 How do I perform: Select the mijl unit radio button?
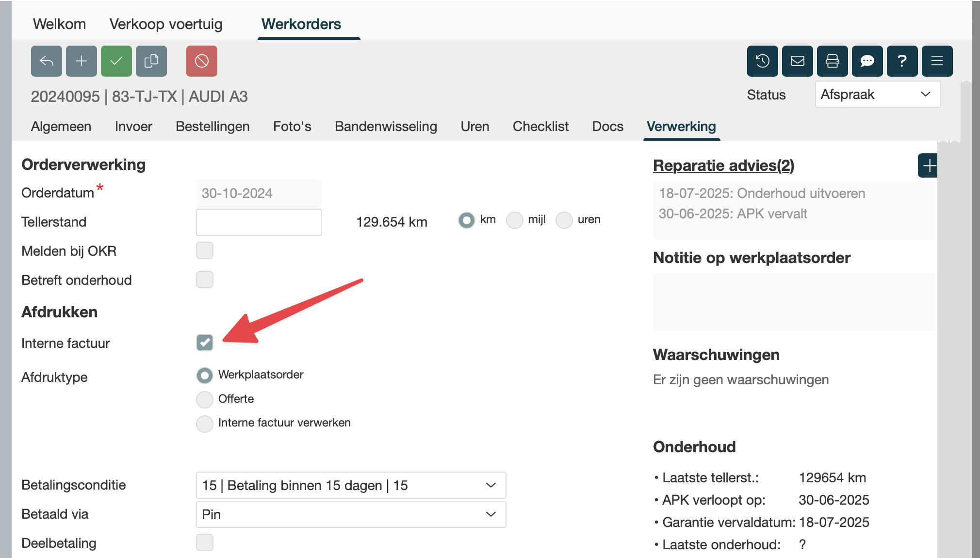click(x=514, y=220)
